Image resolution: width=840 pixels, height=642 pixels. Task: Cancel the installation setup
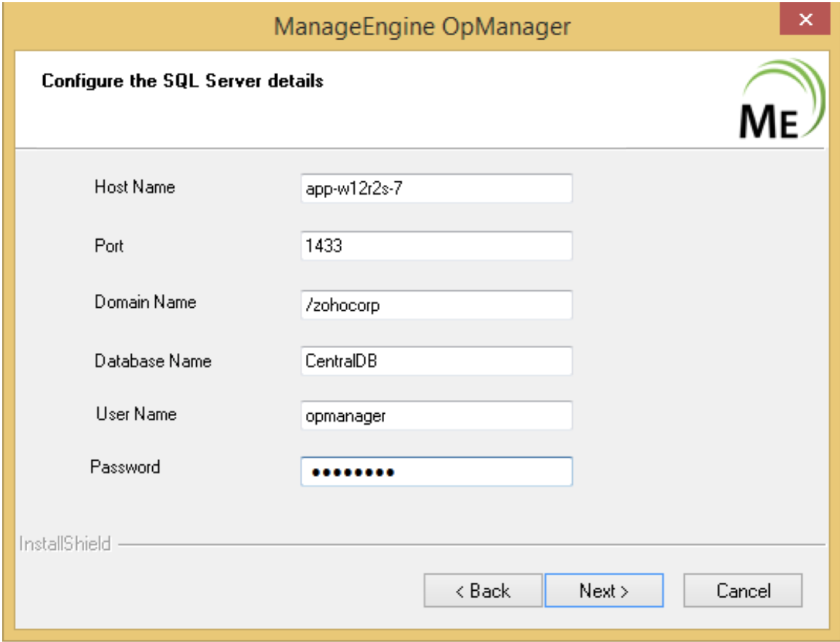click(743, 591)
